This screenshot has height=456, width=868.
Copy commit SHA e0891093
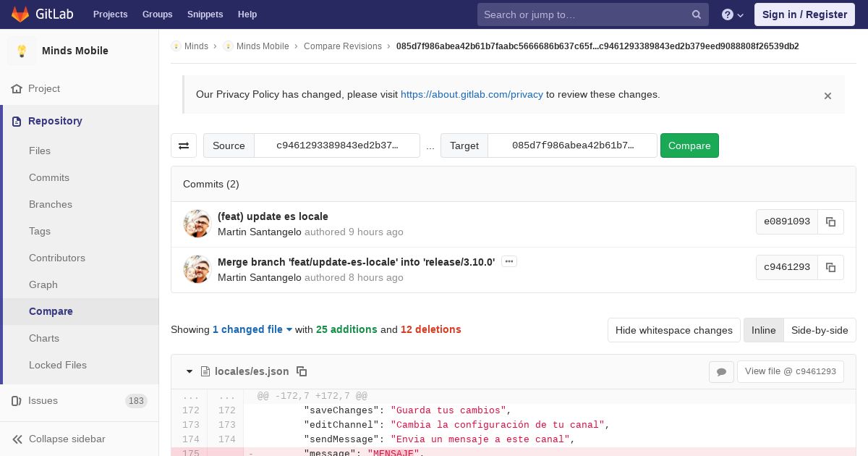830,222
